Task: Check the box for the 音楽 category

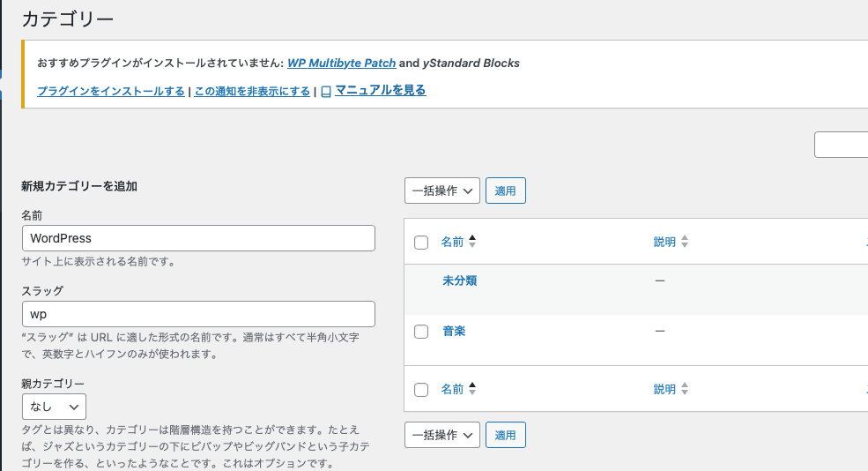Action: pyautogui.click(x=421, y=332)
